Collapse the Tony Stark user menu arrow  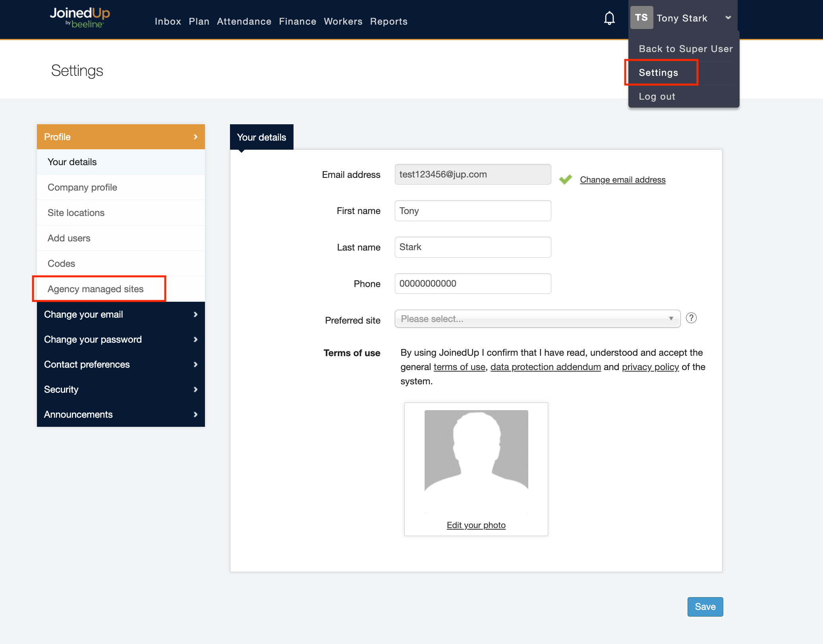[x=728, y=18]
